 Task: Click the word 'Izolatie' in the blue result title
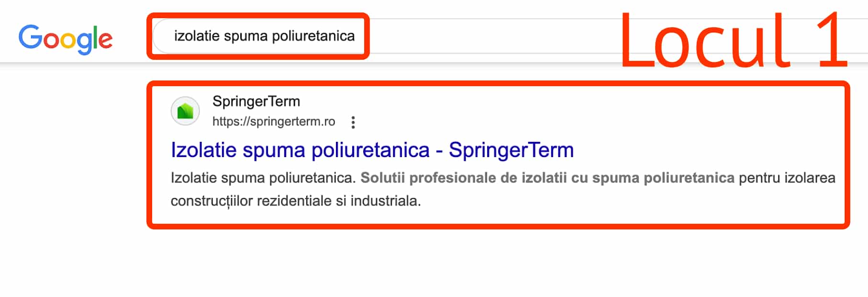203,150
